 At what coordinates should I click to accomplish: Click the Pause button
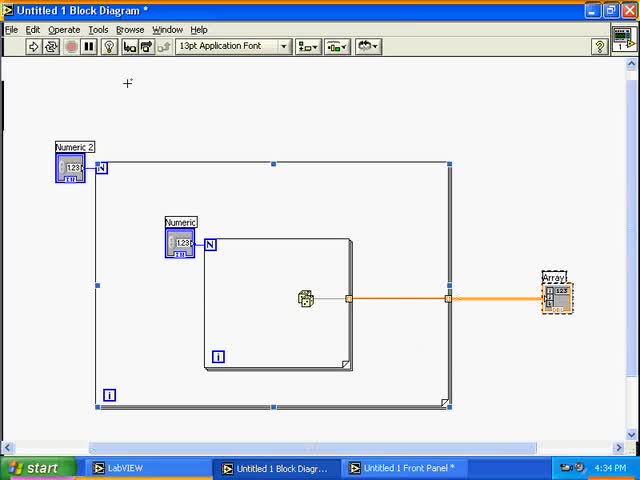[89, 47]
